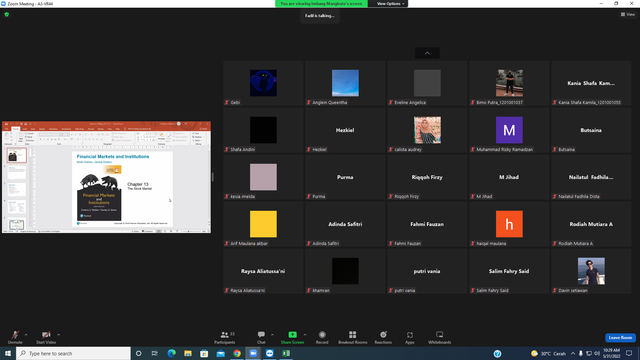Change layout with the View button
The image size is (640, 360).
[628, 14]
